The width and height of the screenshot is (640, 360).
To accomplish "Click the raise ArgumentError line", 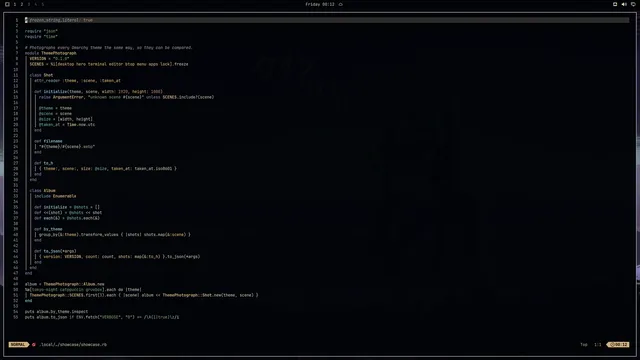I will pyautogui.click(x=127, y=97).
